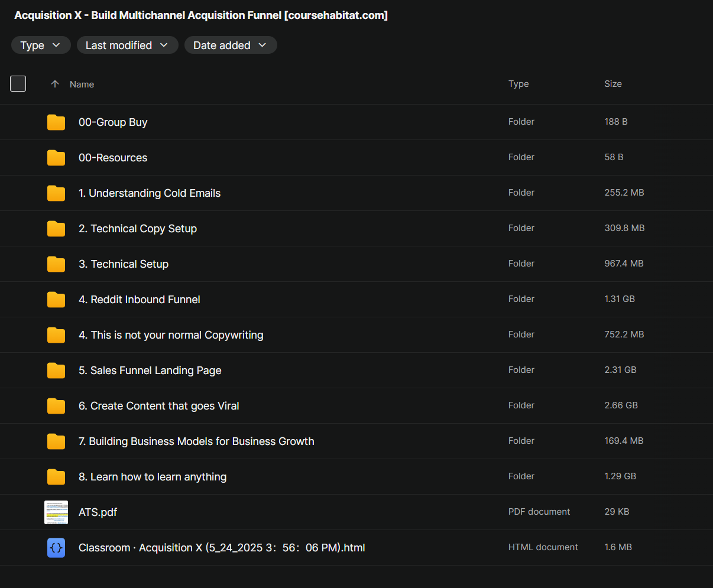Click the Type column header
713x588 pixels.
tap(518, 84)
